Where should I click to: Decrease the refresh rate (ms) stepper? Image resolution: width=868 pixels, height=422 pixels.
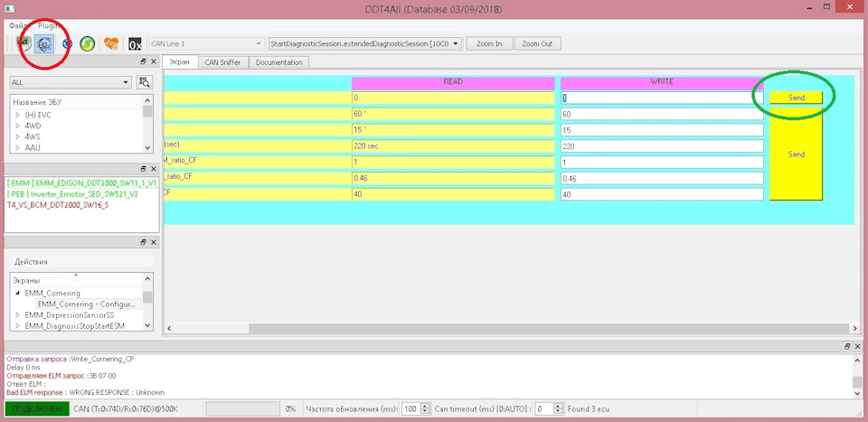pos(425,412)
